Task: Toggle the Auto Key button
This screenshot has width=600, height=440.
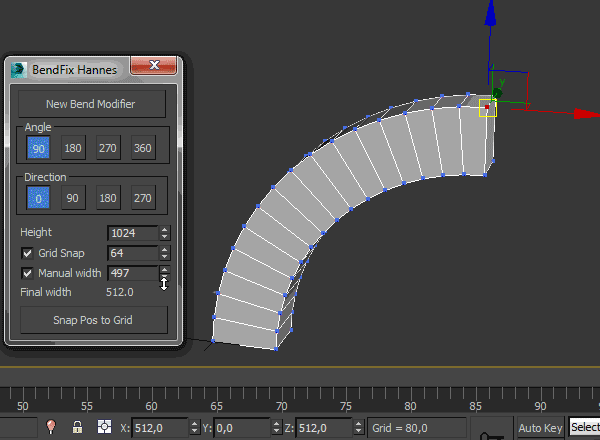Action: point(540,428)
